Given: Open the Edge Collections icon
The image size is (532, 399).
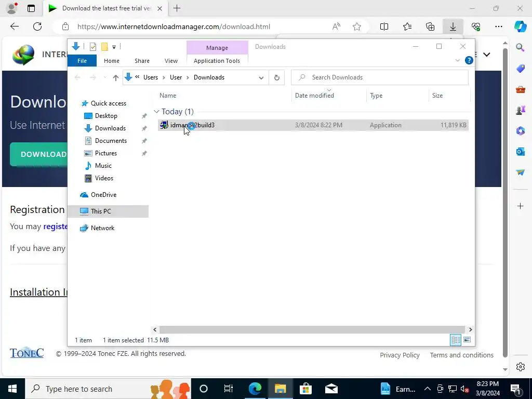Looking at the screenshot, I should click(x=430, y=26).
